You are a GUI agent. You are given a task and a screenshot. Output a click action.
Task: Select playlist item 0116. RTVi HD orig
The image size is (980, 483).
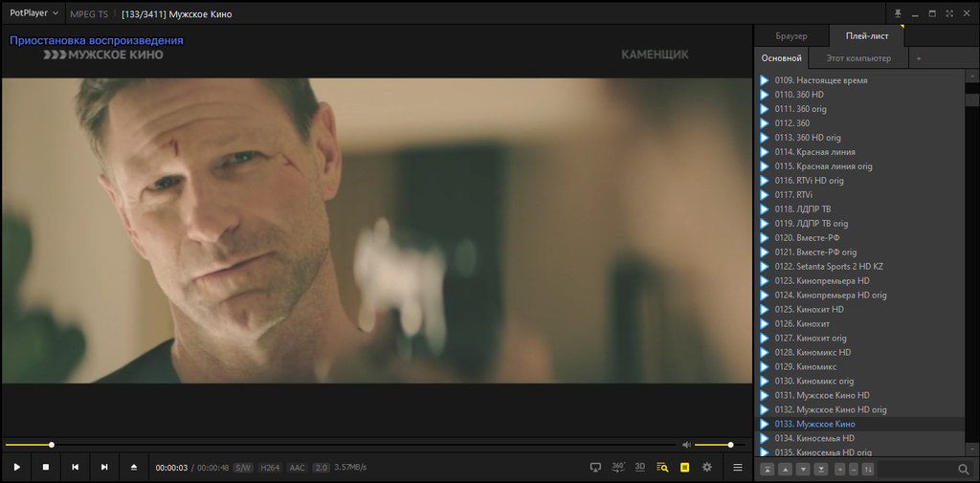tap(860, 181)
